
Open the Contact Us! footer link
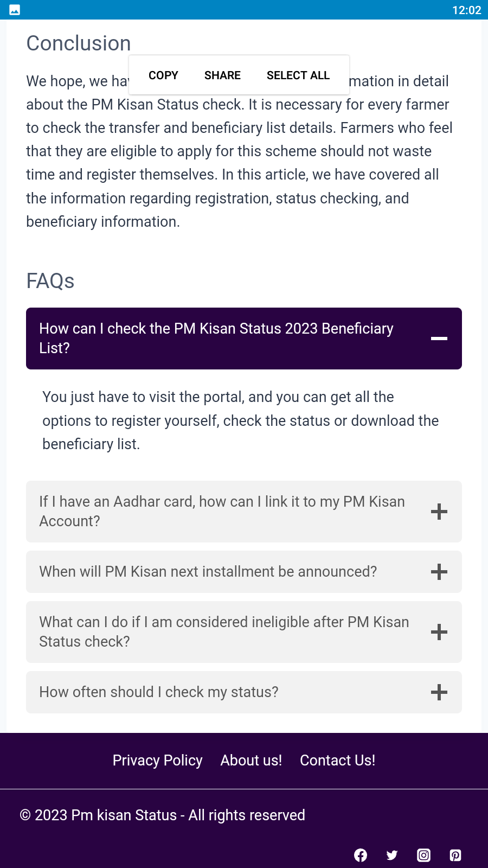(337, 761)
